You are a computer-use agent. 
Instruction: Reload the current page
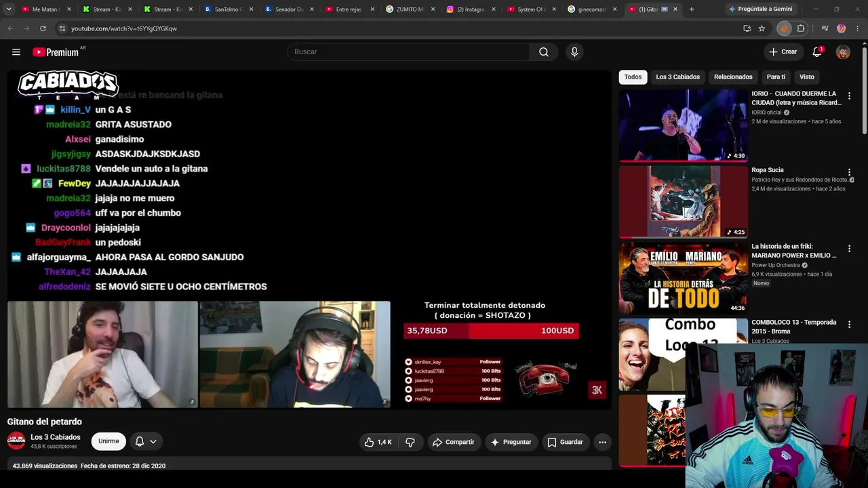[x=43, y=28]
